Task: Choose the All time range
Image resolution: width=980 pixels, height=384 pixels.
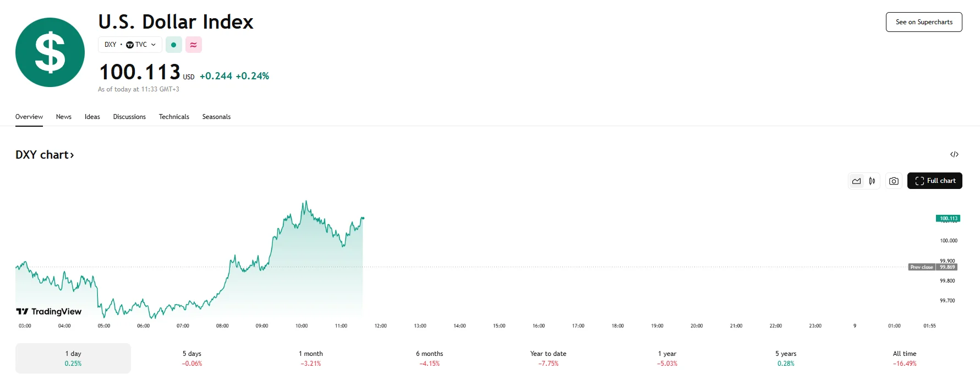Action: click(904, 358)
